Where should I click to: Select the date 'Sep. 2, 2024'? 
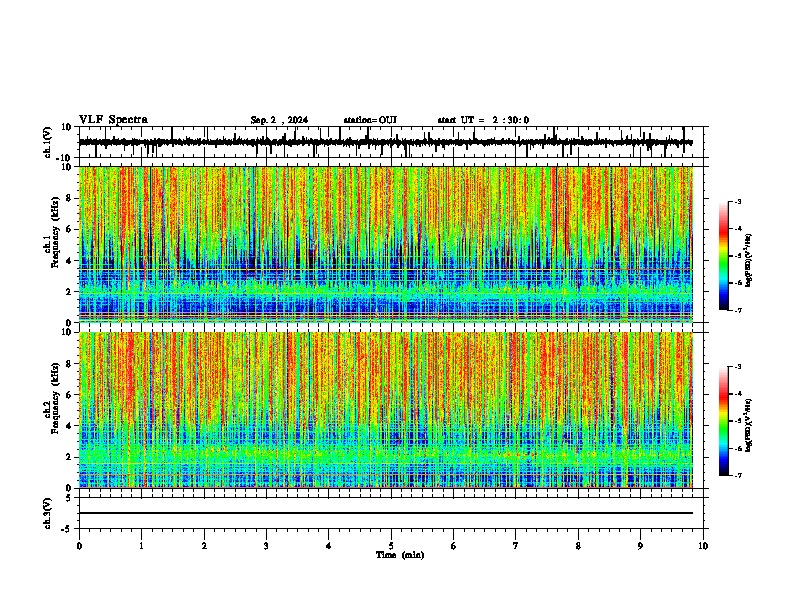pos(279,120)
